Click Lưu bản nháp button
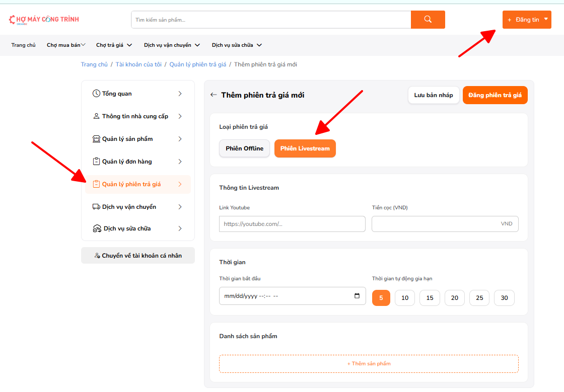The image size is (564, 392). click(433, 95)
